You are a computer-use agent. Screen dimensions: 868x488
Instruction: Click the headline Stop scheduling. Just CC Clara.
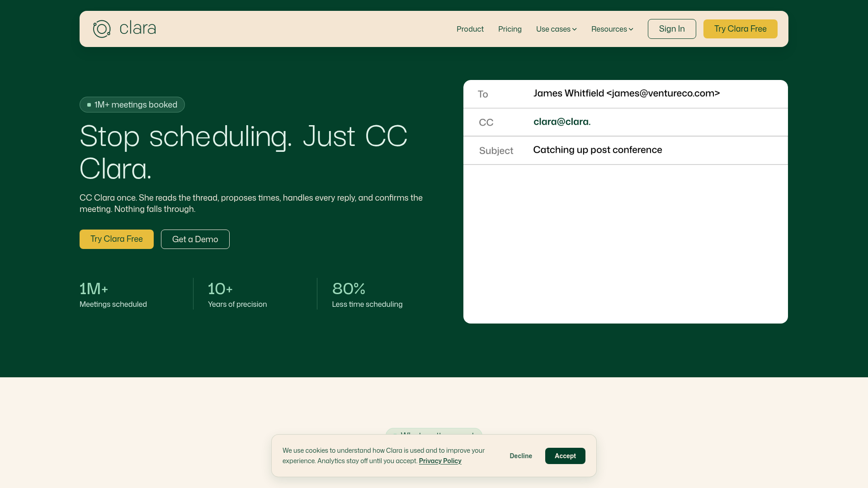click(244, 152)
